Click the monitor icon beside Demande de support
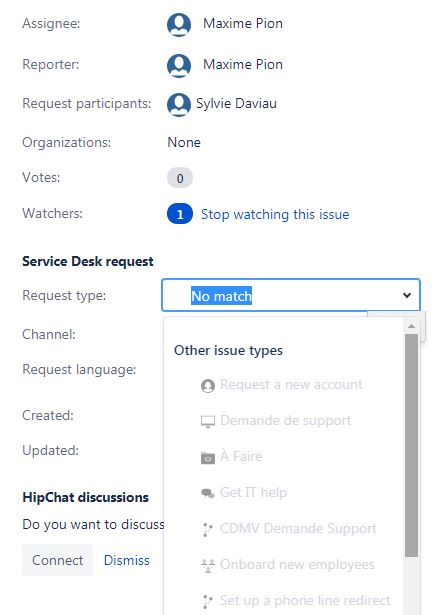The width and height of the screenshot is (444, 615). 207,422
